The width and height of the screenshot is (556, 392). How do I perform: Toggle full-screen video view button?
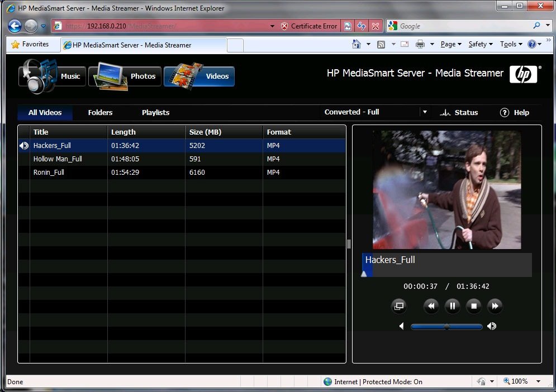(399, 306)
